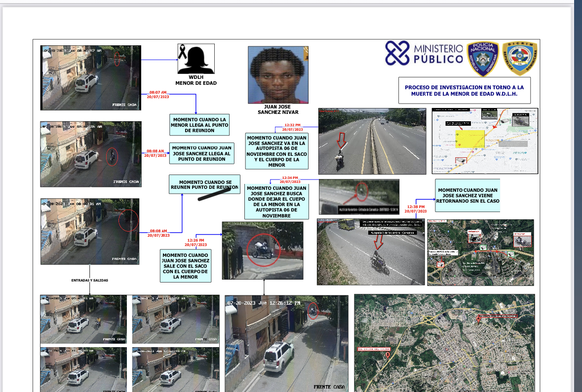Click the 'SALE CON EL SACO CON EL CUERPO' box
The width and height of the screenshot is (582, 392).
[x=186, y=266]
